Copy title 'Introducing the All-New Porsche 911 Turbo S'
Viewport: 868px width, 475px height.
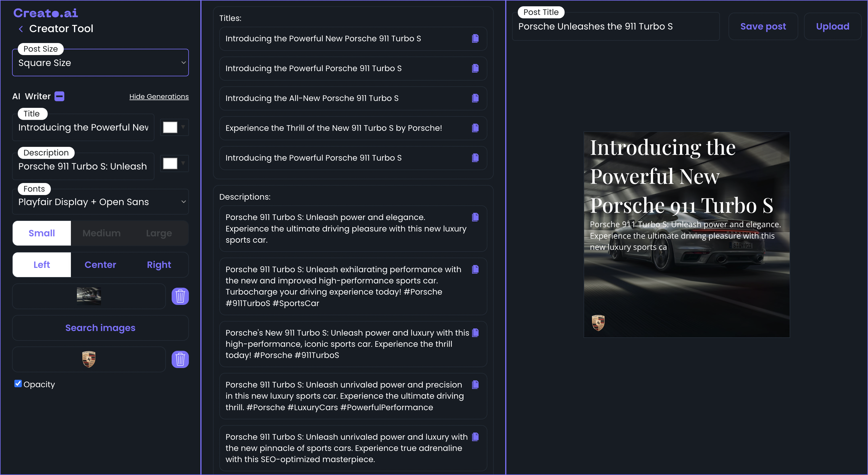coord(475,98)
